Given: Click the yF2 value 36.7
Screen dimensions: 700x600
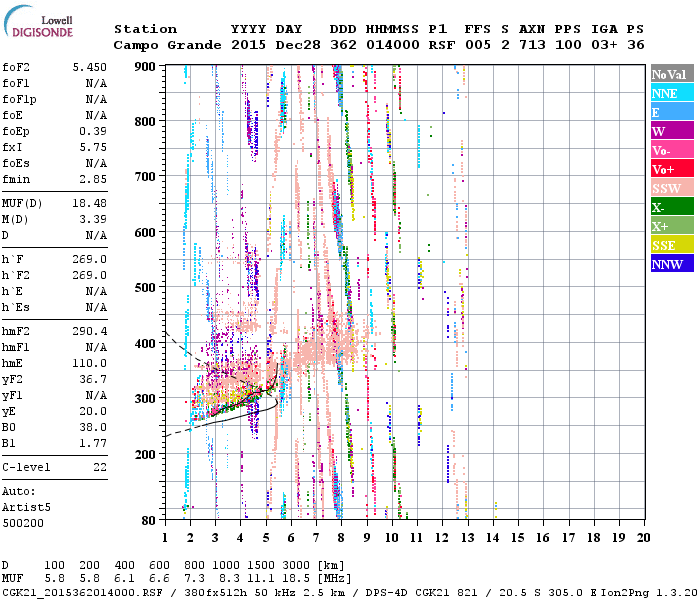Looking at the screenshot, I should pos(93,379).
